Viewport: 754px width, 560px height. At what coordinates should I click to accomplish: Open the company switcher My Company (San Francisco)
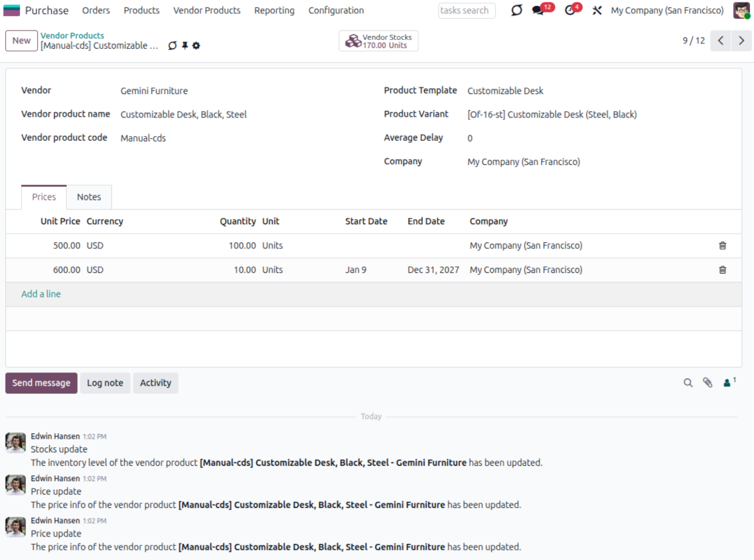667,11
